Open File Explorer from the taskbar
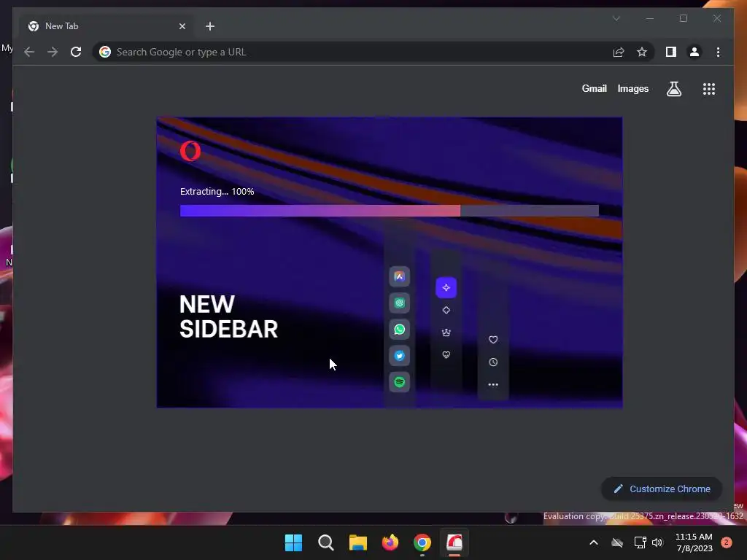This screenshot has height=560, width=747. 357,542
